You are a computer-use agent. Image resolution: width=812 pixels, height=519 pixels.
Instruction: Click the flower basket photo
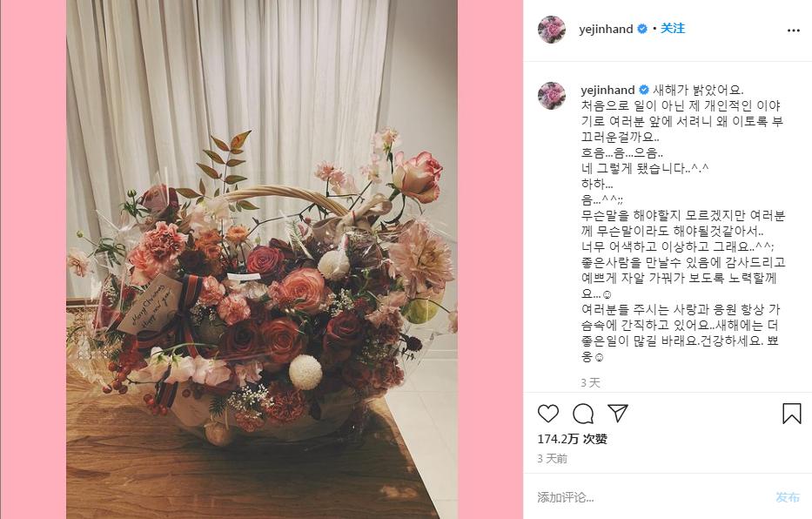coord(262,259)
